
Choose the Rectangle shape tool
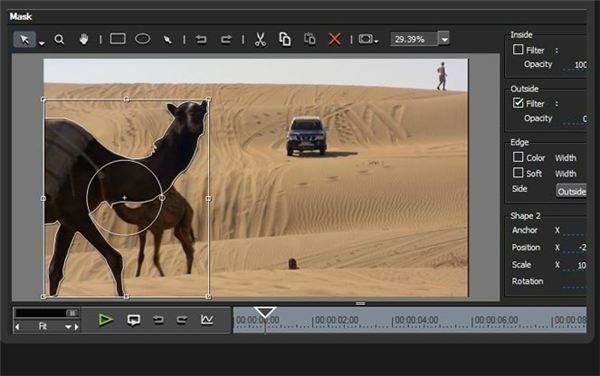point(117,39)
